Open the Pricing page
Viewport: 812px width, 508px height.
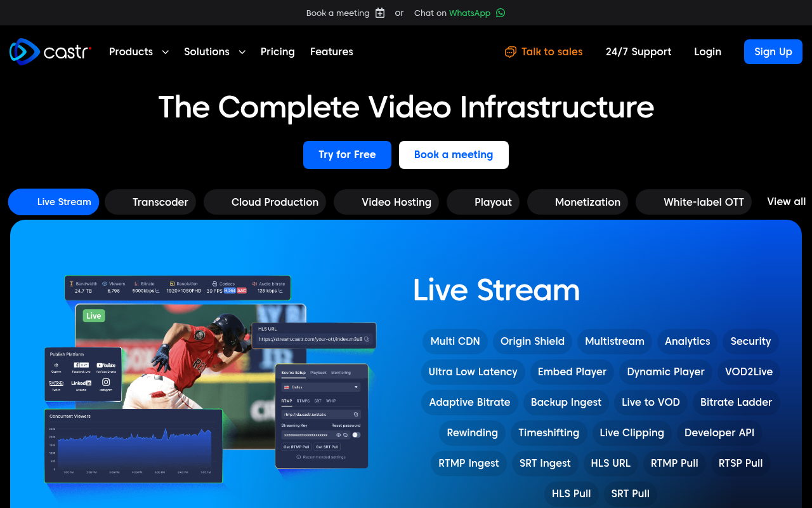pos(277,52)
